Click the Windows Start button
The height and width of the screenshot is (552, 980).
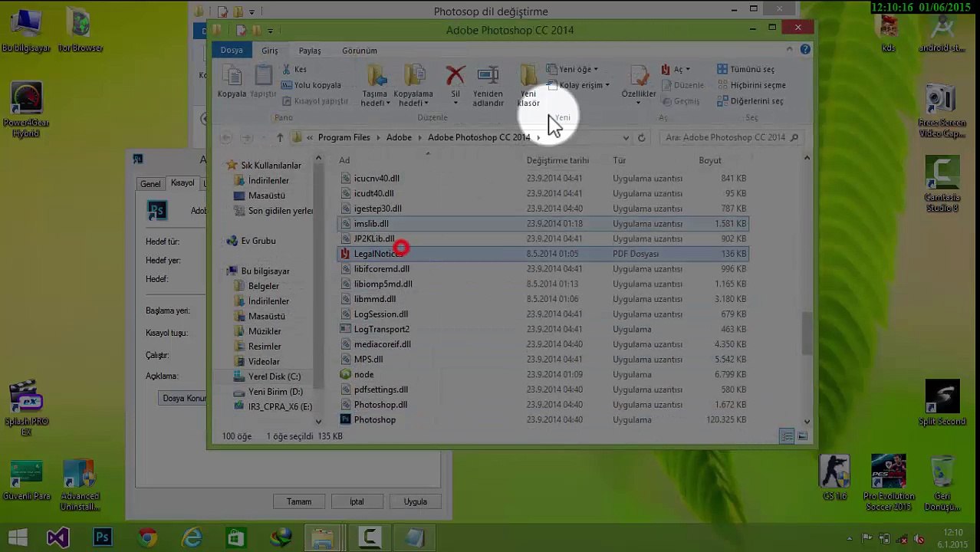pos(18,538)
